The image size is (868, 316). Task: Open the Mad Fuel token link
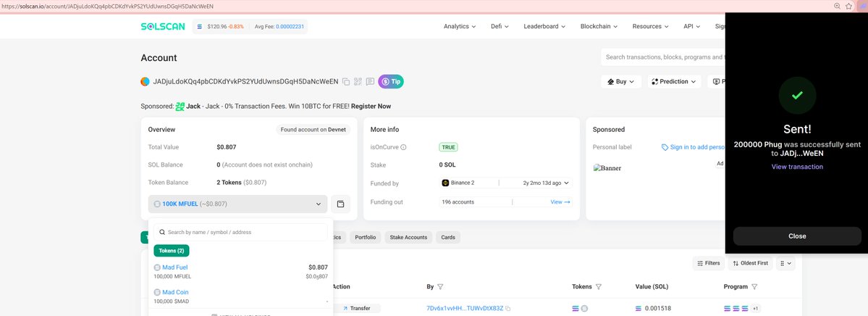tap(175, 267)
